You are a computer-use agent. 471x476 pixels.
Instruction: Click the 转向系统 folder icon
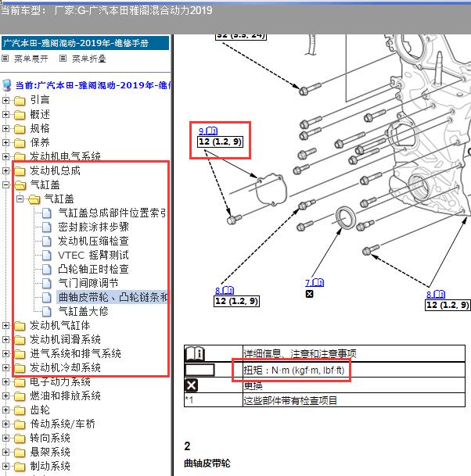click(x=20, y=438)
